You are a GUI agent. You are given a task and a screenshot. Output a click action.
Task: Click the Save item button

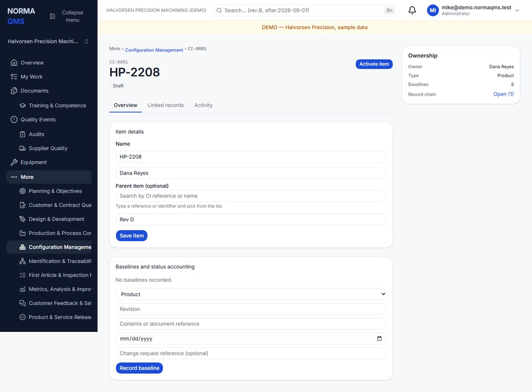(132, 236)
